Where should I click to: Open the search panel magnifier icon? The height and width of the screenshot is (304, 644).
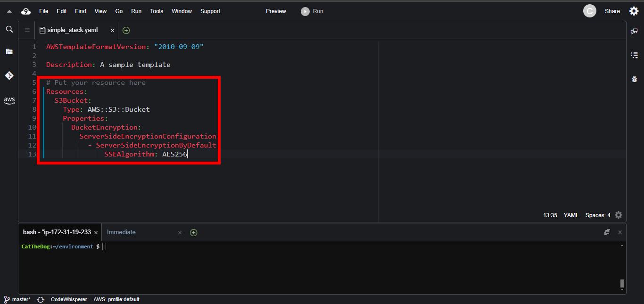click(x=9, y=29)
